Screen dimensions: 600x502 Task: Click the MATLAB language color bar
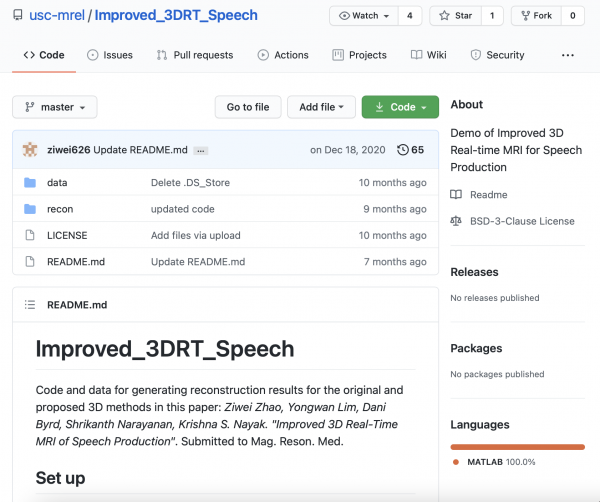click(x=518, y=447)
